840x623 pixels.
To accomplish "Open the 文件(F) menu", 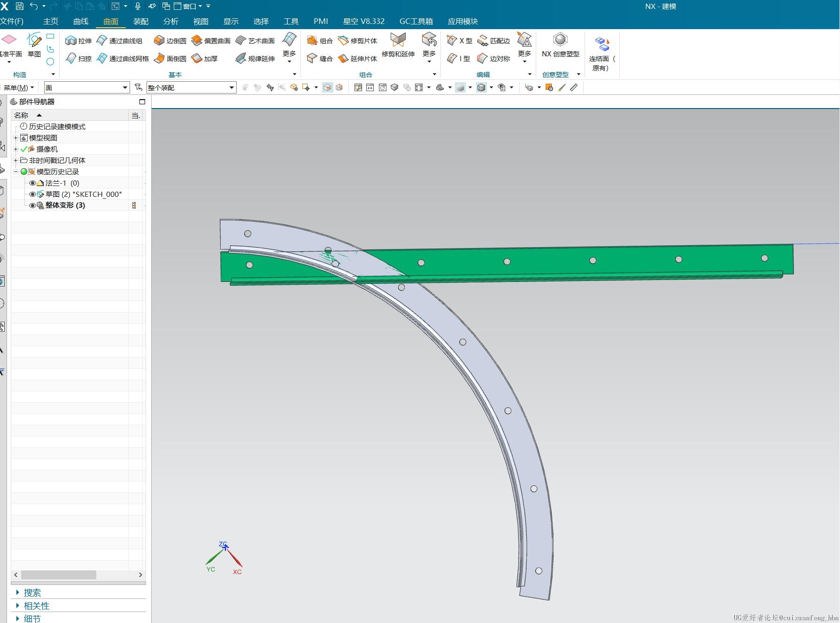I will coord(12,21).
